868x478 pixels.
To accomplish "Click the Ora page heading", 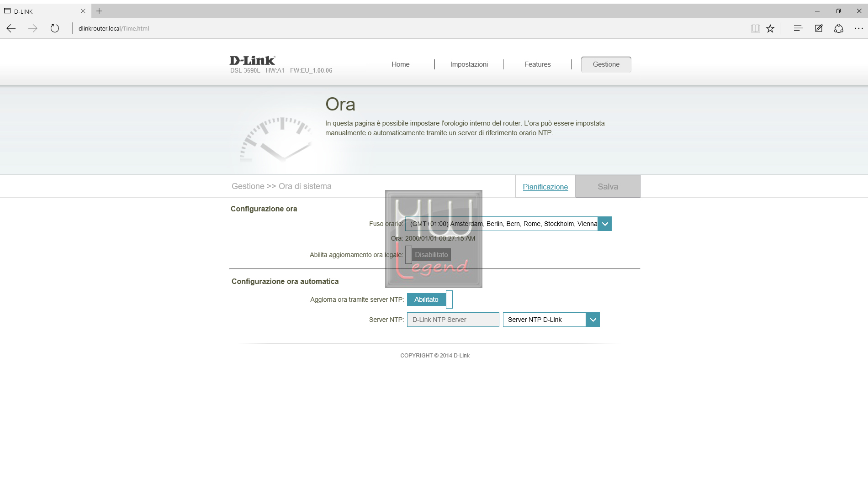I will pos(340,105).
